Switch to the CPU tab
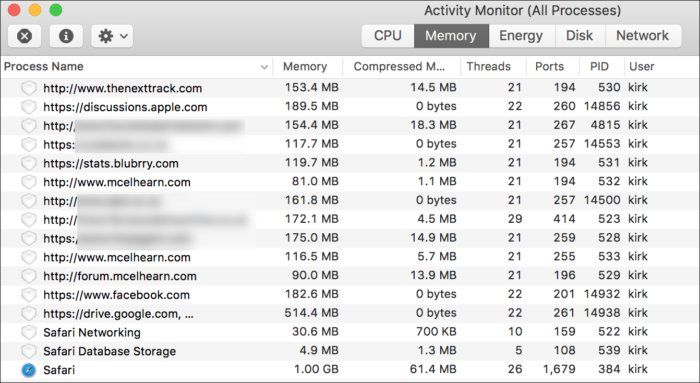This screenshot has width=700, height=383. point(388,36)
